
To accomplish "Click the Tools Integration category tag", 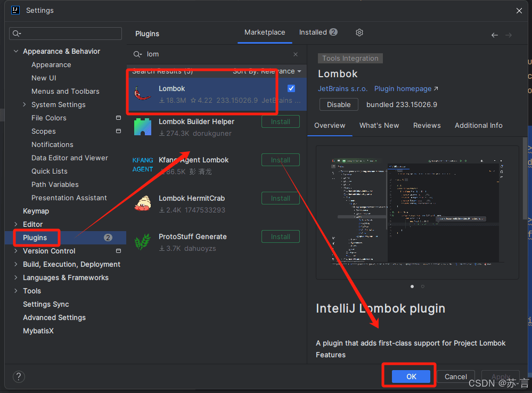I will point(350,59).
